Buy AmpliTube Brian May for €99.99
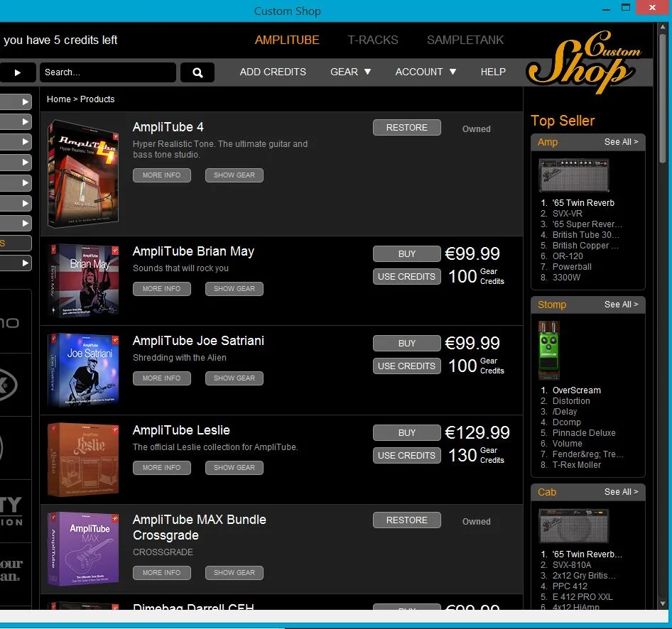This screenshot has height=629, width=672. [407, 254]
